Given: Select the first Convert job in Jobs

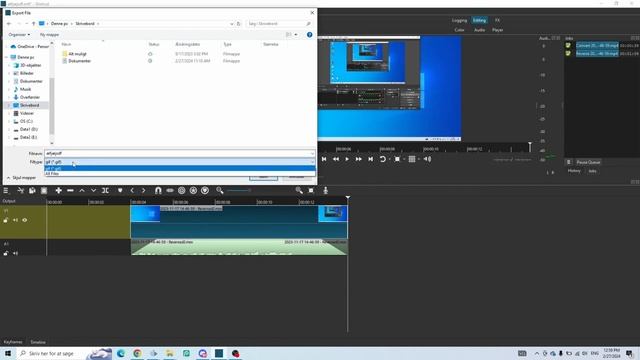Looking at the screenshot, I should [597, 46].
